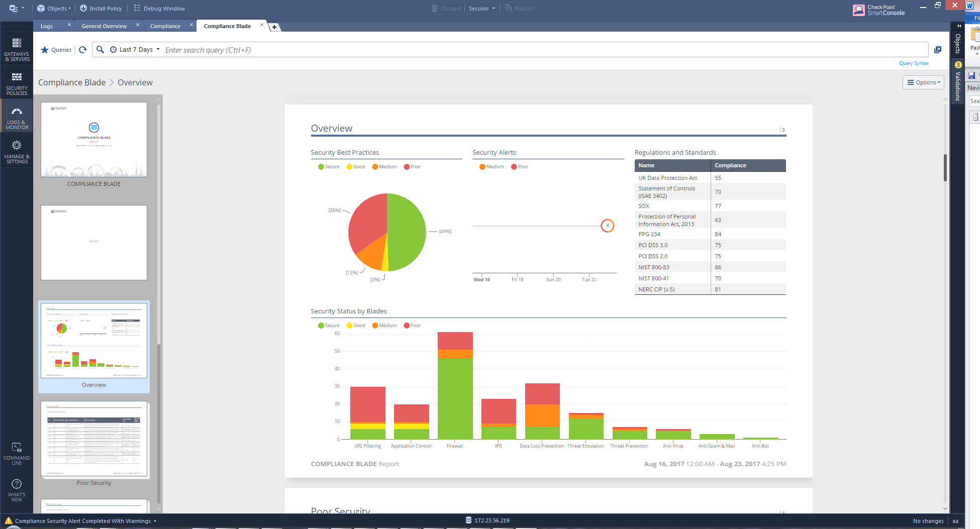The width and height of the screenshot is (980, 529).
Task: Click the pop-out window icon beside the search bar
Action: click(938, 49)
